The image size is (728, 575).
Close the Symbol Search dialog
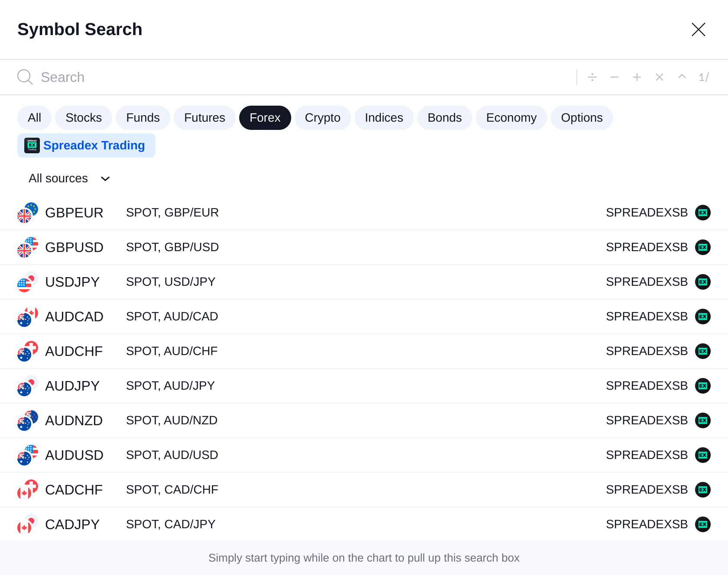[698, 29]
